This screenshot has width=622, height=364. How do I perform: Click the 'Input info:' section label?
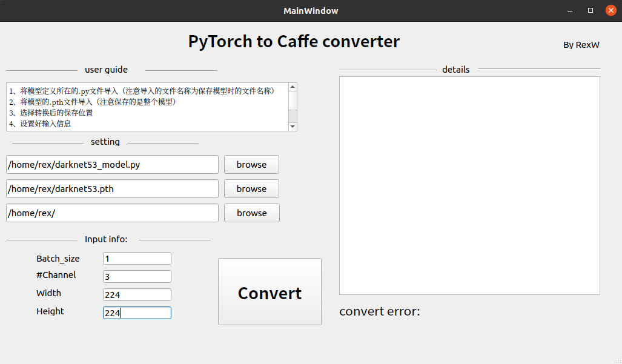(106, 239)
